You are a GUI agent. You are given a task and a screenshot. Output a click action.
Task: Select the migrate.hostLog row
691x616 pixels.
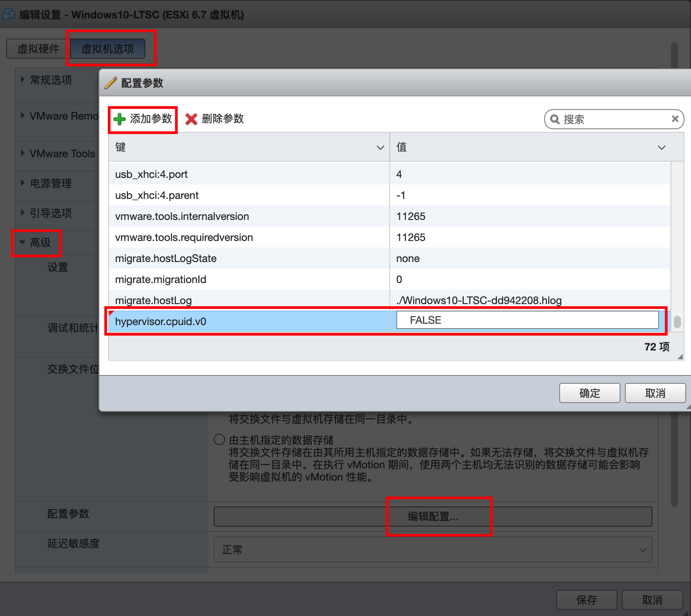click(389, 300)
